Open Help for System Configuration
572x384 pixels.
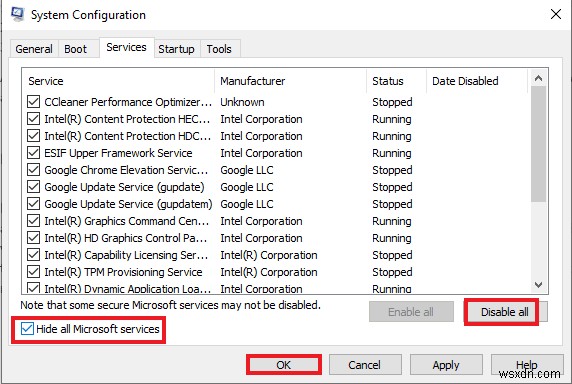(x=527, y=365)
